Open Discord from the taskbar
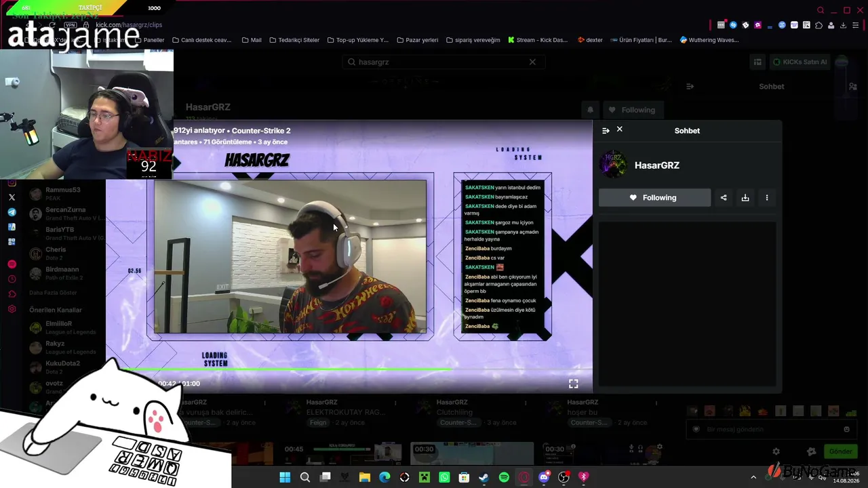868x488 pixels. click(544, 477)
